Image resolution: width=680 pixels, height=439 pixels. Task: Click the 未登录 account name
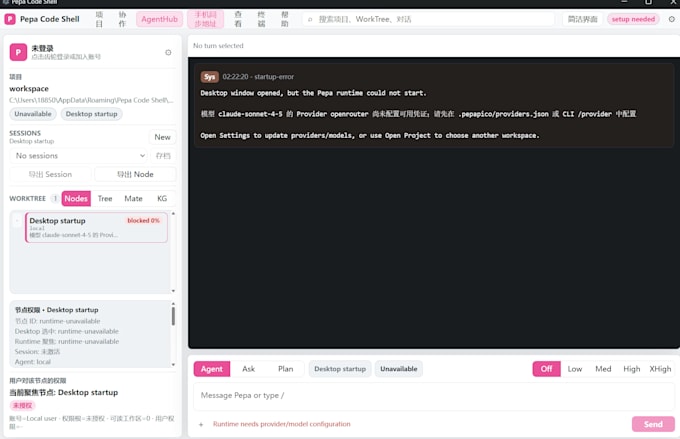42,48
